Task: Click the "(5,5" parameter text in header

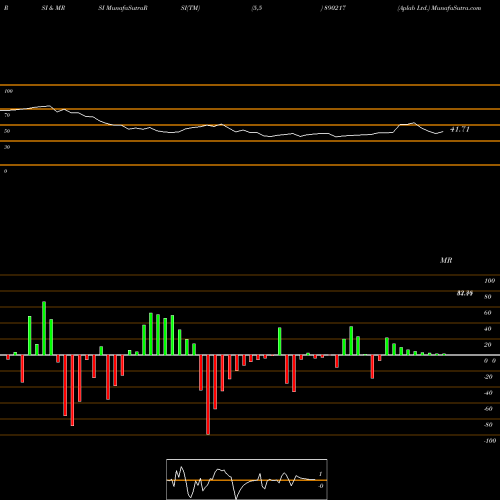Action: 257,8
